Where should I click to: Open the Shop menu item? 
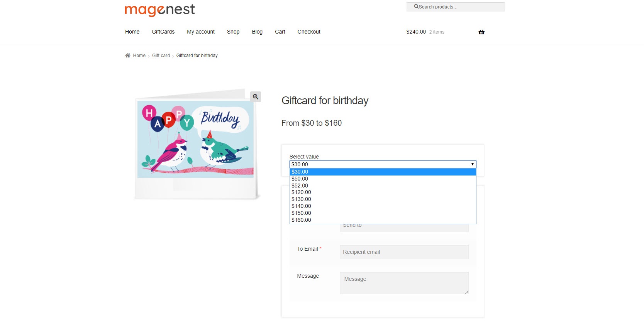click(x=233, y=32)
